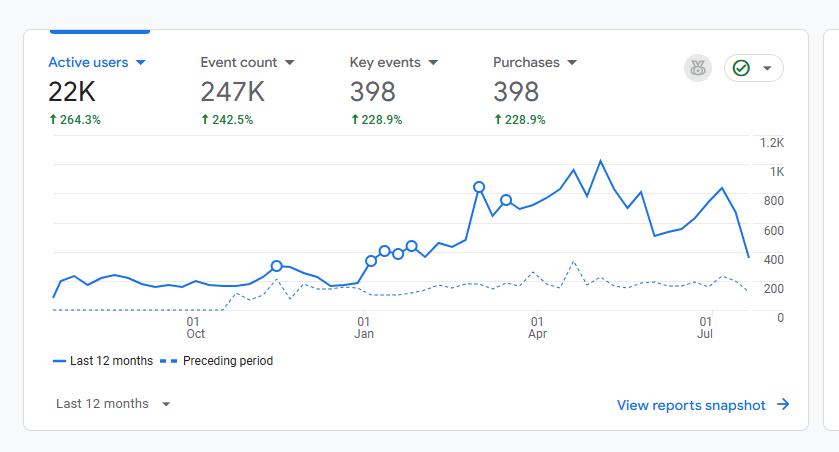The height and width of the screenshot is (452, 839).
Task: Select the first circle marker after 01 Jan
Action: pos(371,261)
